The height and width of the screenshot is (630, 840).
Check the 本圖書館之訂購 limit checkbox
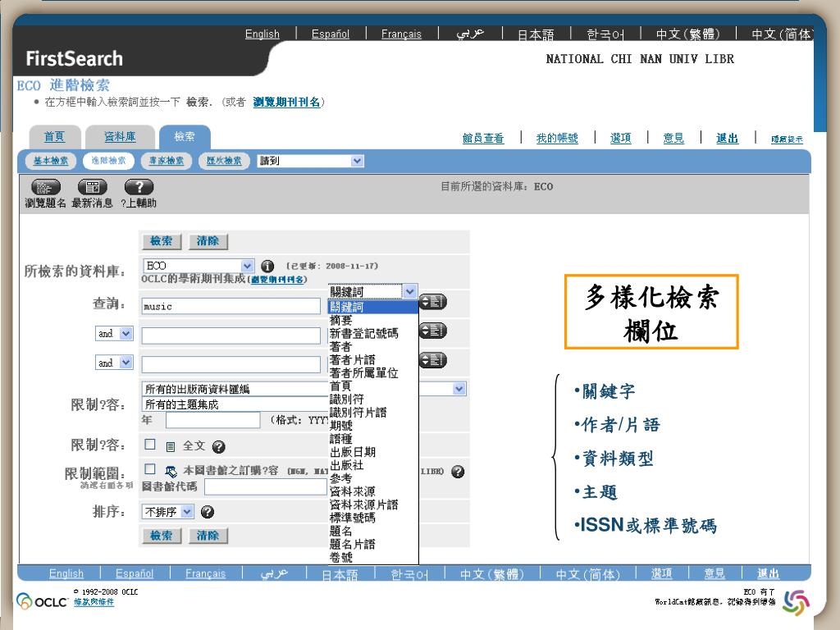(x=150, y=469)
